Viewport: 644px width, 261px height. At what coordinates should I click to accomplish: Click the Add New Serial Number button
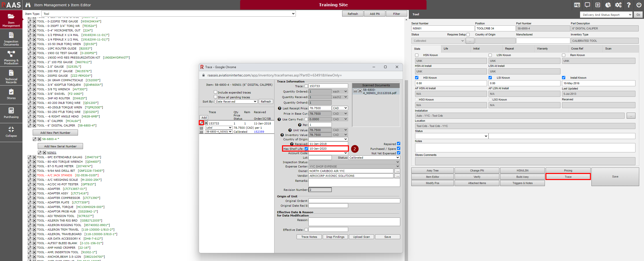(x=60, y=146)
